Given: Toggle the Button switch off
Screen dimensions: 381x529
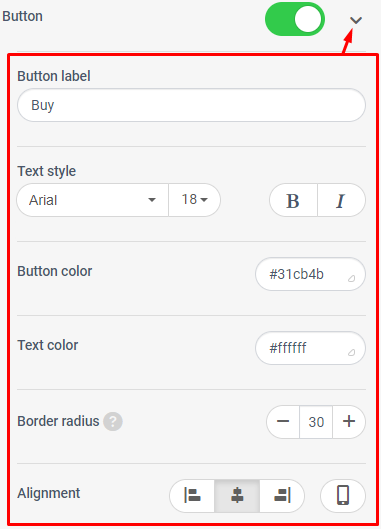Looking at the screenshot, I should (x=295, y=19).
